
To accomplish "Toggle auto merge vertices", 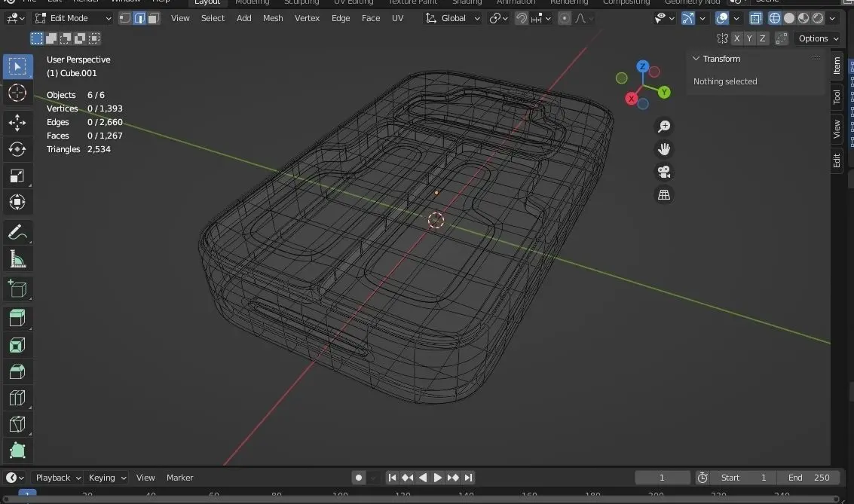I will [x=782, y=38].
